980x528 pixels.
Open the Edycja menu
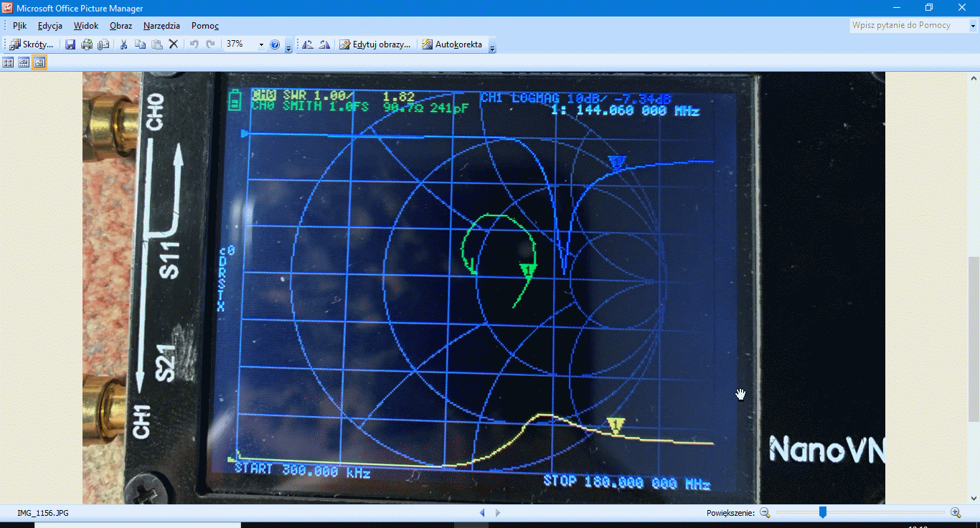50,26
